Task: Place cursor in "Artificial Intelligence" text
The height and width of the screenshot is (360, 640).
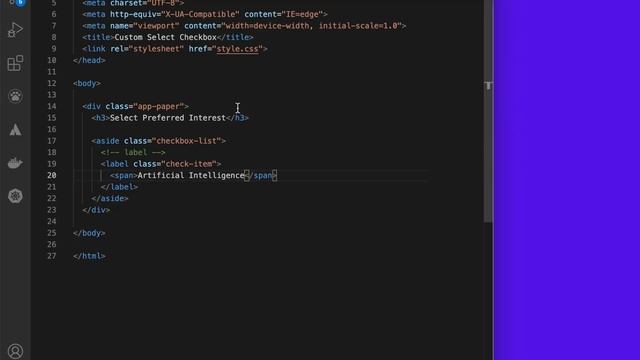Action: pyautogui.click(x=191, y=176)
